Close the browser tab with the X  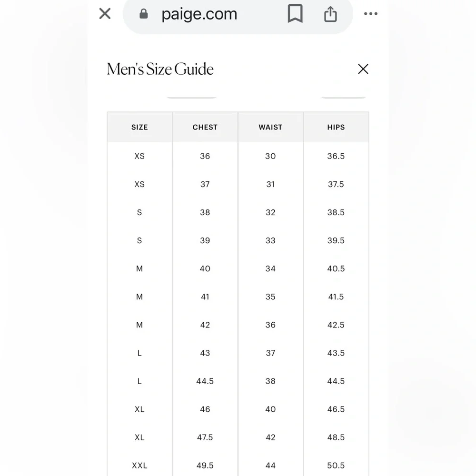[x=105, y=14]
